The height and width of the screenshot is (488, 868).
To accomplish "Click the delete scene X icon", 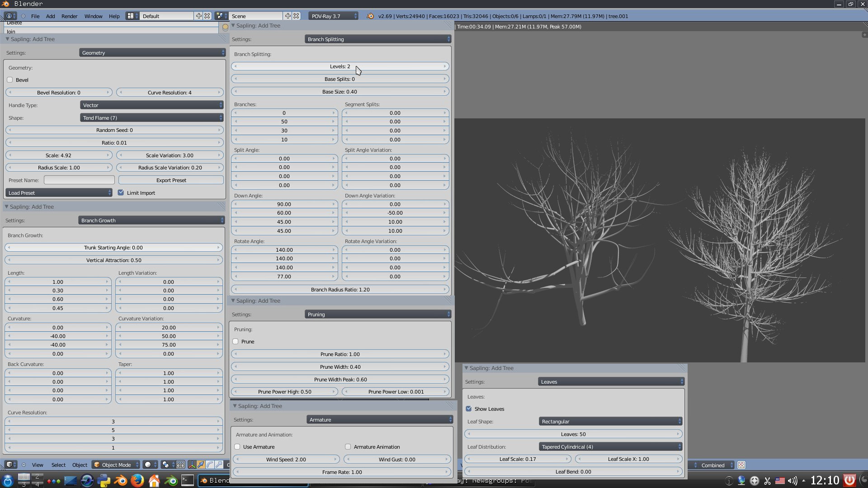I will pos(296,16).
